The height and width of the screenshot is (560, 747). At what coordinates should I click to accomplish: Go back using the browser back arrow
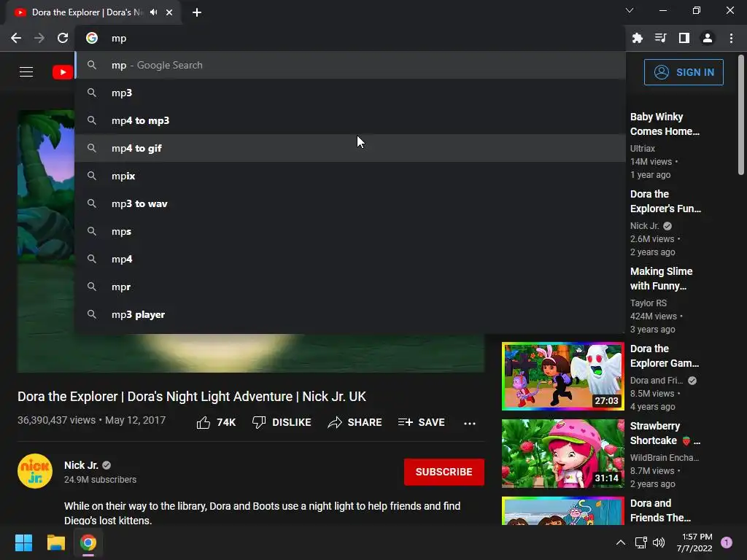pos(16,38)
